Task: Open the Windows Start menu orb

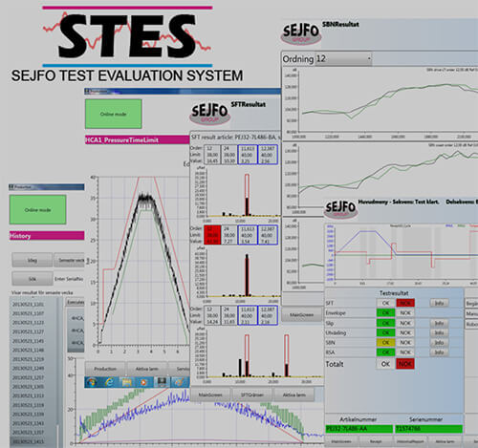Action: pos(91,382)
